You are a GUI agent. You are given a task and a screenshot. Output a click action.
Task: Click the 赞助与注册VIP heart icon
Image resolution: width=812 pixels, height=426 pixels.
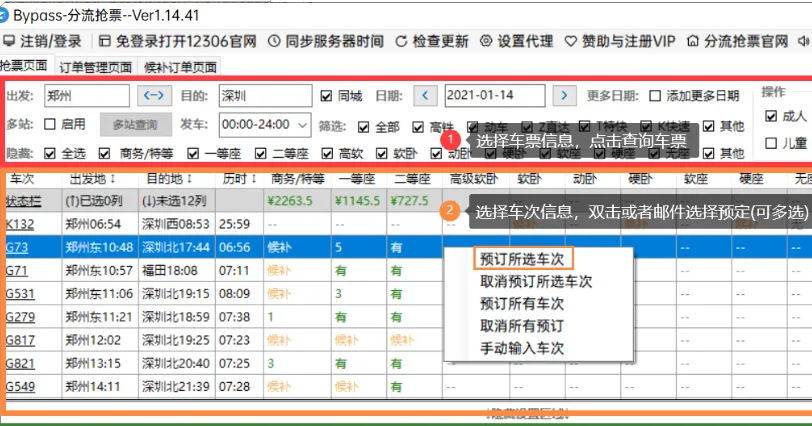[571, 41]
